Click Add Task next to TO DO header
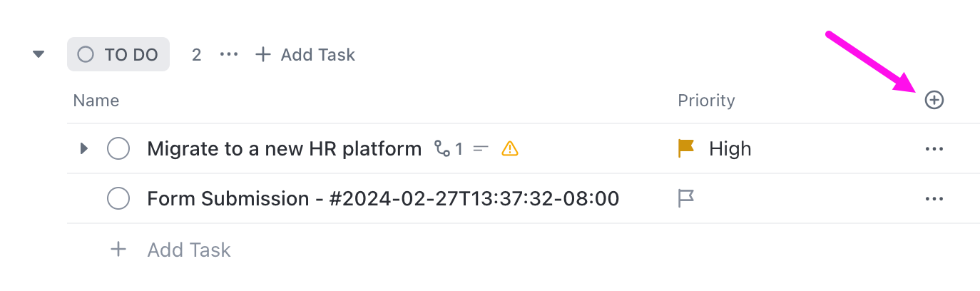 click(x=305, y=54)
